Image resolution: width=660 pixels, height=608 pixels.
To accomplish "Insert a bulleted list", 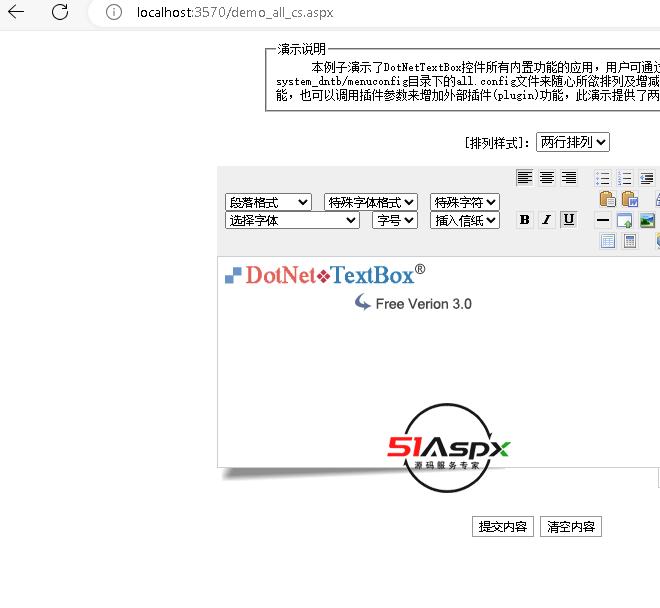I will click(603, 178).
